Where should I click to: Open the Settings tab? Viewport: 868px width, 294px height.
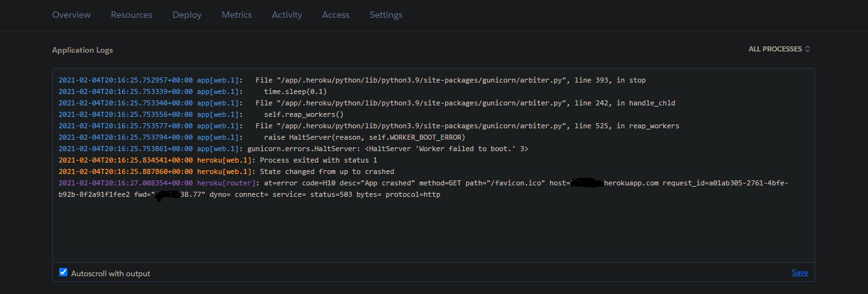click(386, 15)
